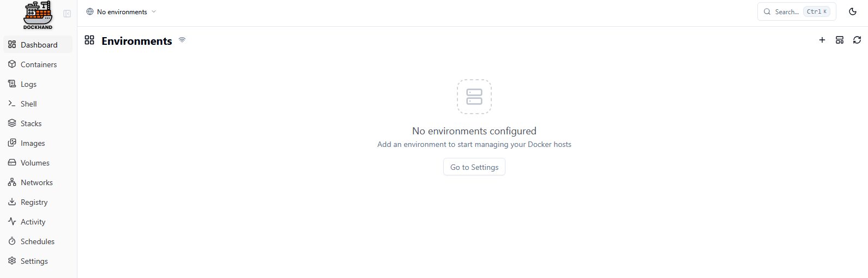The height and width of the screenshot is (278, 868).
Task: Click the wifi status icon beside Environments
Action: pos(182,40)
